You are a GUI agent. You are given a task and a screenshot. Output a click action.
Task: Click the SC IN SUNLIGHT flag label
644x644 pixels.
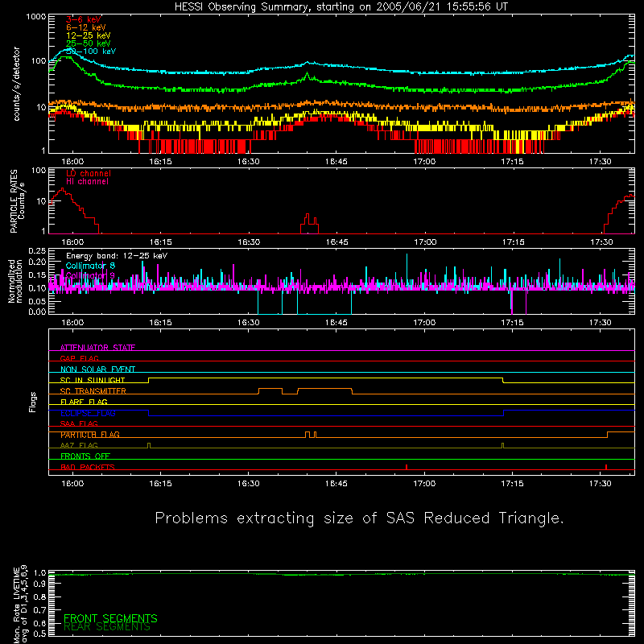point(93,380)
